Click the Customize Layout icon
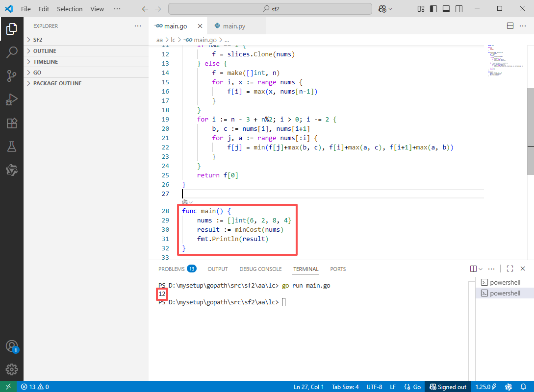Viewport: 534px width, 392px height. click(x=421, y=9)
